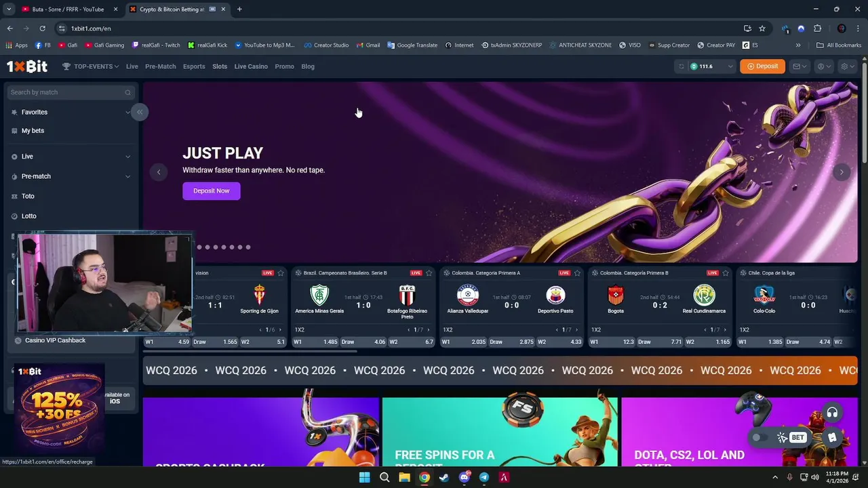Expand the Pre-match sidebar section
This screenshot has width=868, height=488.
[x=127, y=176]
